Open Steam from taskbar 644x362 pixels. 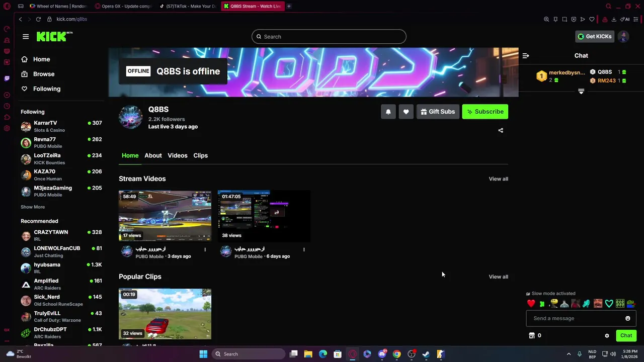click(426, 354)
